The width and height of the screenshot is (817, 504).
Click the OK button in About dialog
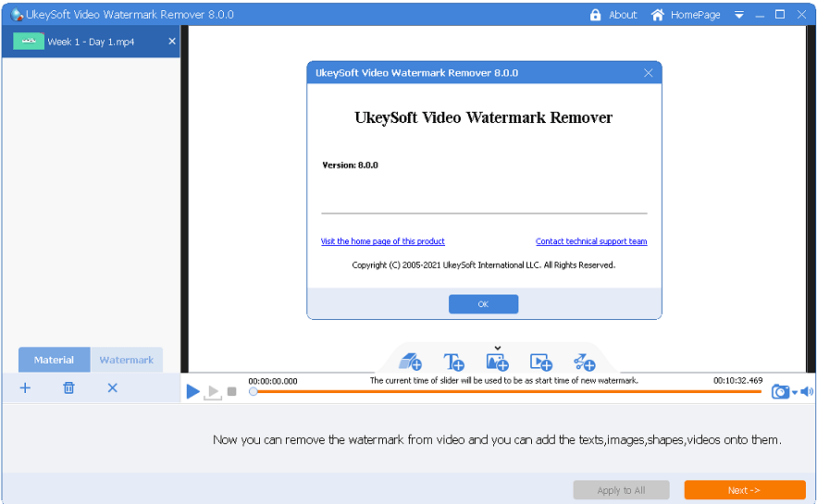(483, 304)
